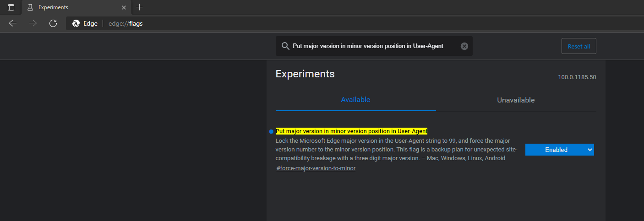Image resolution: width=644 pixels, height=221 pixels.
Task: Switch to the Available tab
Action: coord(355,100)
